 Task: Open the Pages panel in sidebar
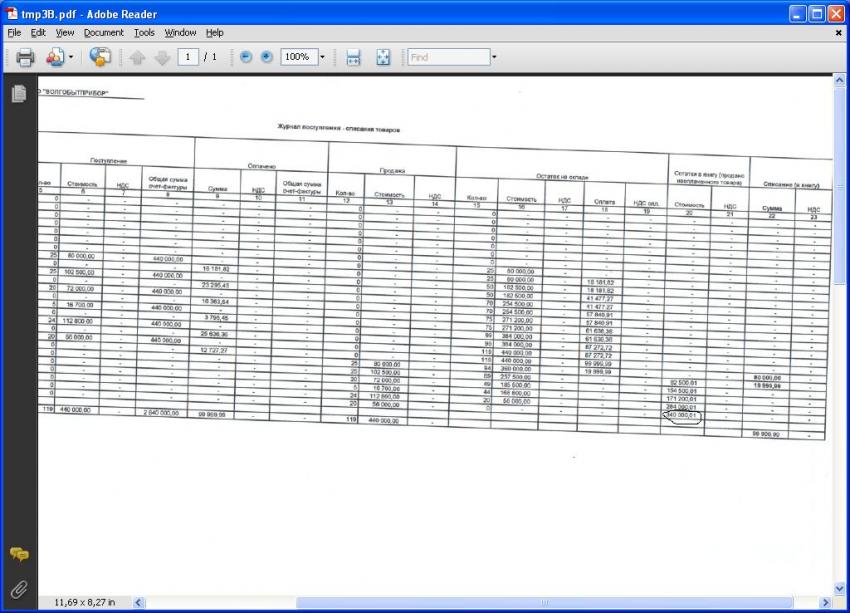click(x=18, y=94)
